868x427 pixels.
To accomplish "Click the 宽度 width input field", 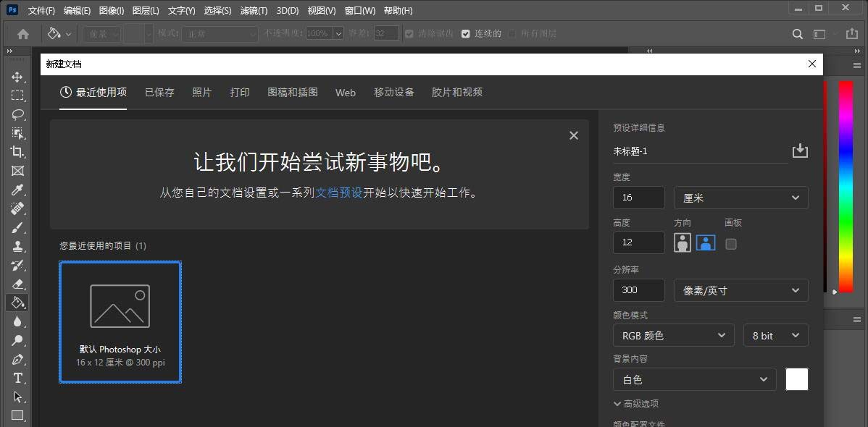I will (x=639, y=198).
